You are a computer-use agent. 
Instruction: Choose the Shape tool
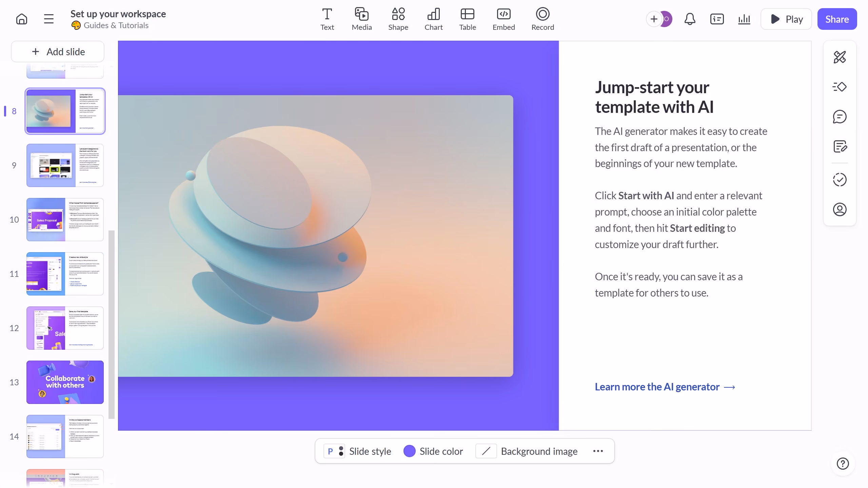coord(398,19)
